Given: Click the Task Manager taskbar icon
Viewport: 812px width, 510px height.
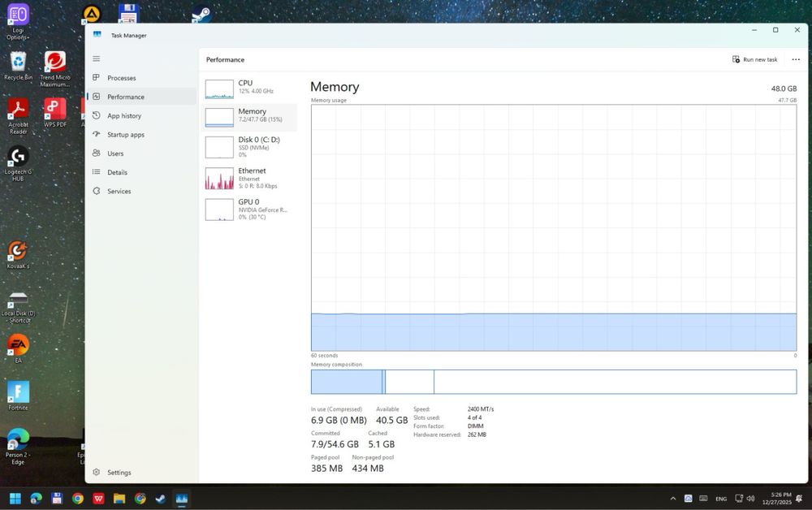Looking at the screenshot, I should (x=181, y=499).
